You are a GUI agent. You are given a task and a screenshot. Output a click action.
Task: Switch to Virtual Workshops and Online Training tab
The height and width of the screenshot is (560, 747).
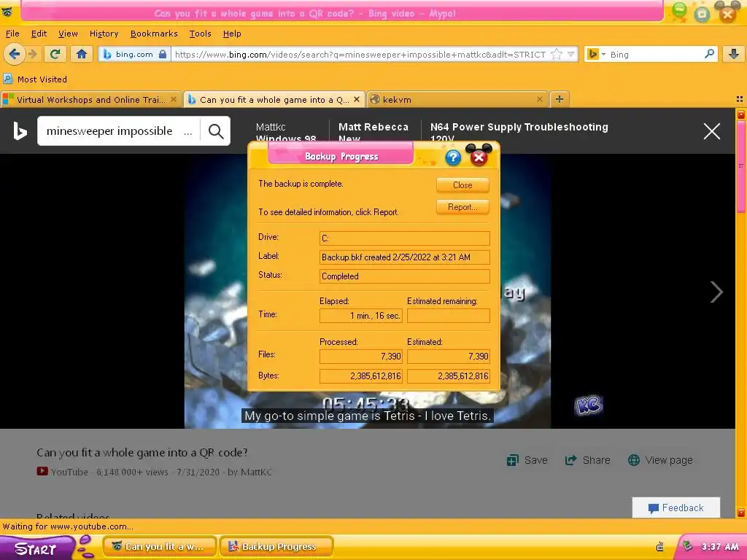tap(91, 99)
